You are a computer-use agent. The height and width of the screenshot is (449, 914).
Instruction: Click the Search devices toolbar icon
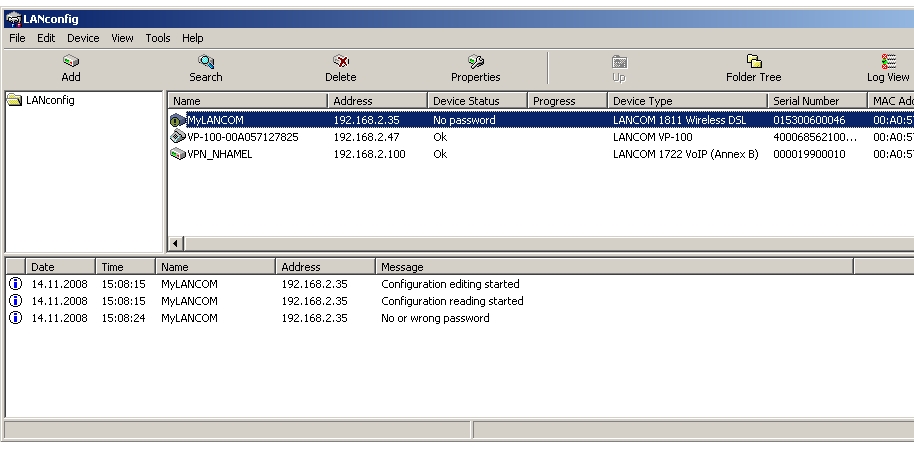(x=206, y=62)
